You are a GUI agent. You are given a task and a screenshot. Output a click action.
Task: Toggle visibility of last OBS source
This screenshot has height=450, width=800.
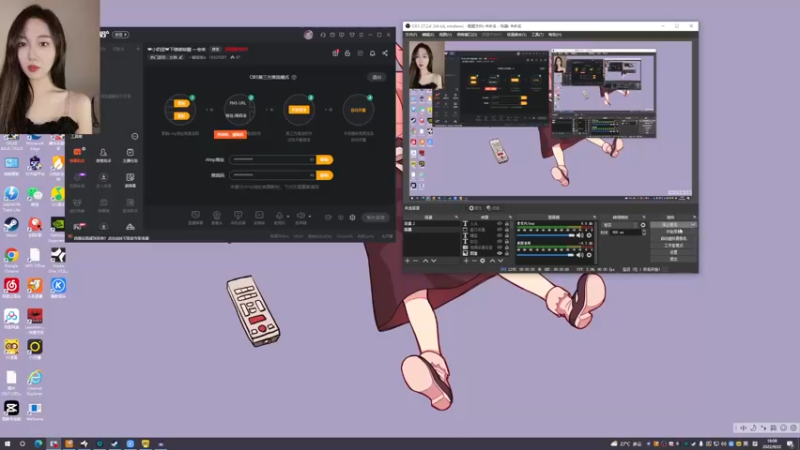click(499, 253)
